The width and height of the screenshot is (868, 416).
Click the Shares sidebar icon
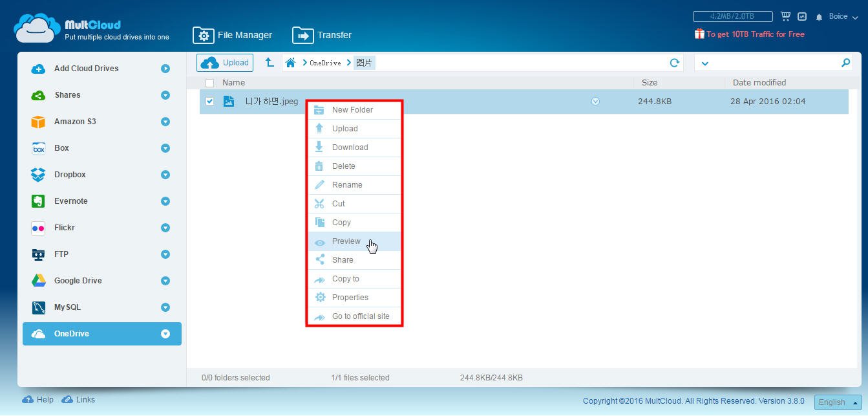tap(38, 95)
